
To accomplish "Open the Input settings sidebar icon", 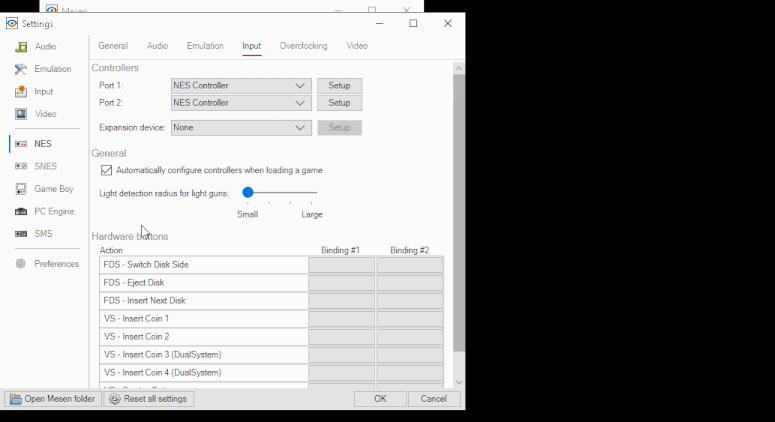I will coord(21,92).
